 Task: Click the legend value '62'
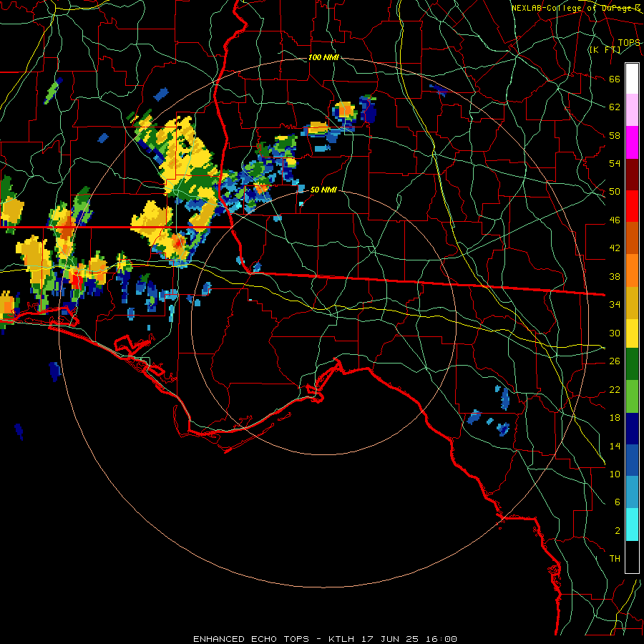(615, 107)
